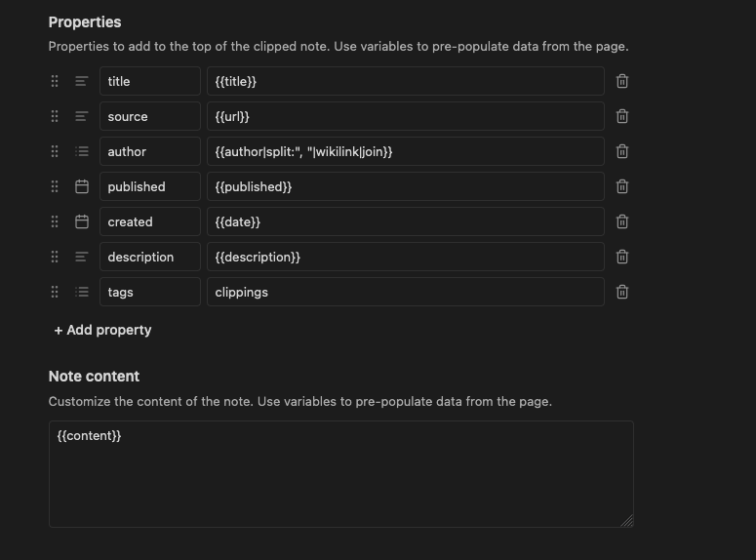Click drag handle of title row
The image size is (756, 560).
pyautogui.click(x=55, y=81)
